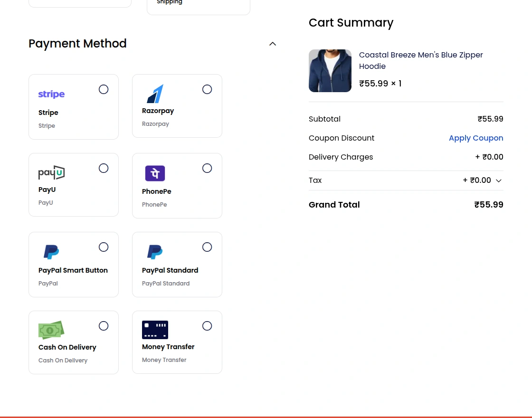Click the gray PayPal subtitle text

click(48, 284)
